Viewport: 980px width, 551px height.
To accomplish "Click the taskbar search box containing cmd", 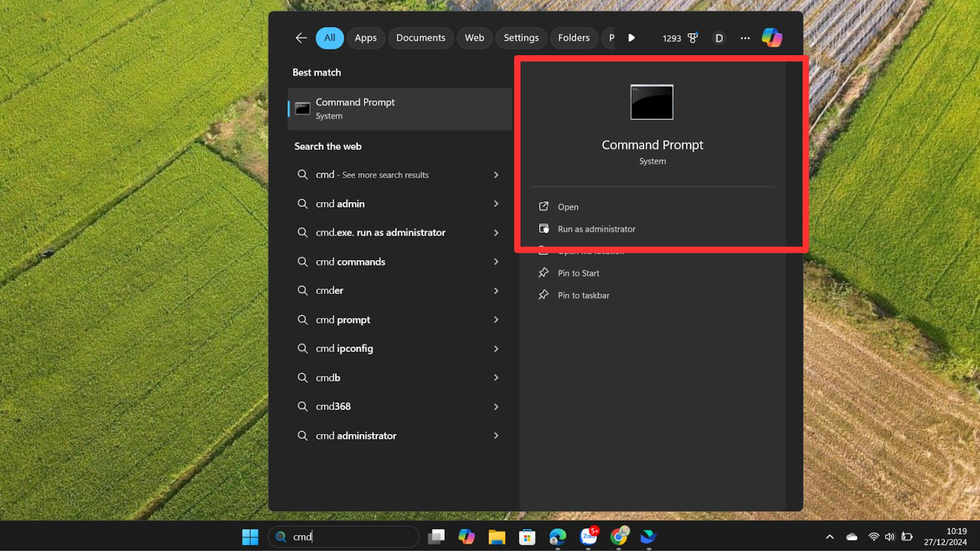I will click(344, 537).
